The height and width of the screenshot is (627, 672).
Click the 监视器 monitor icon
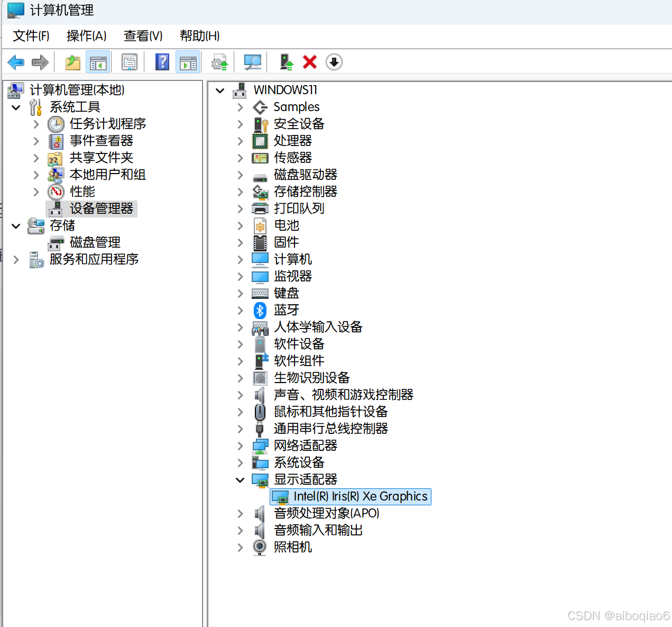[260, 276]
